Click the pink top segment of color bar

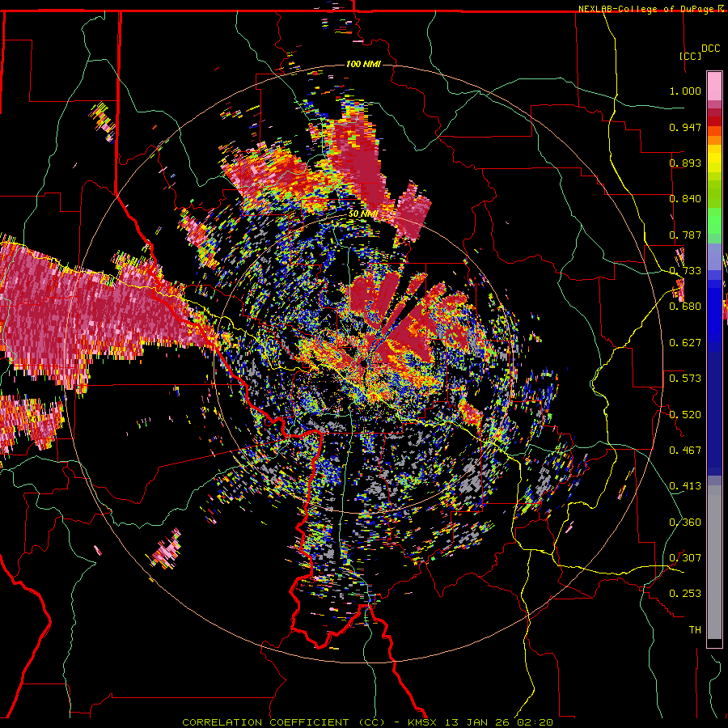click(714, 86)
